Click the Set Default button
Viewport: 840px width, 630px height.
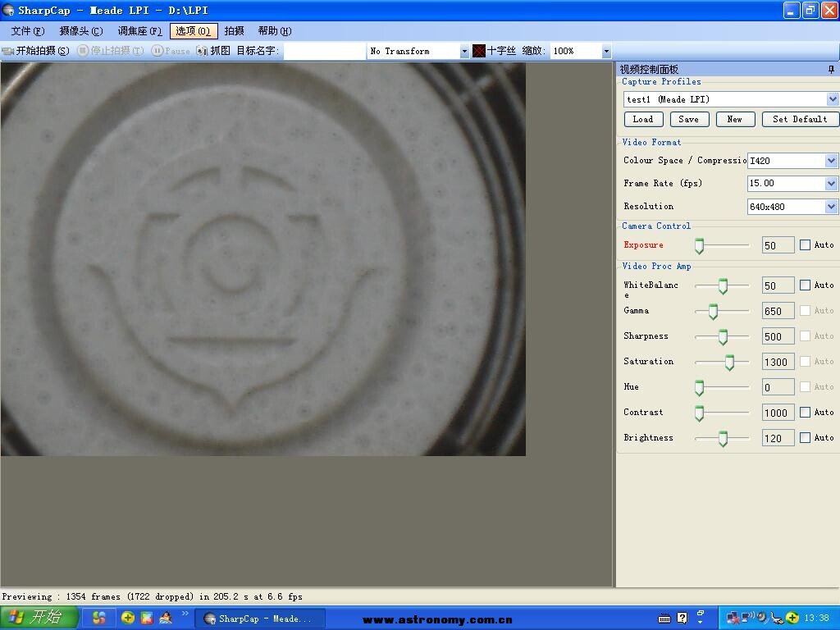pyautogui.click(x=801, y=120)
